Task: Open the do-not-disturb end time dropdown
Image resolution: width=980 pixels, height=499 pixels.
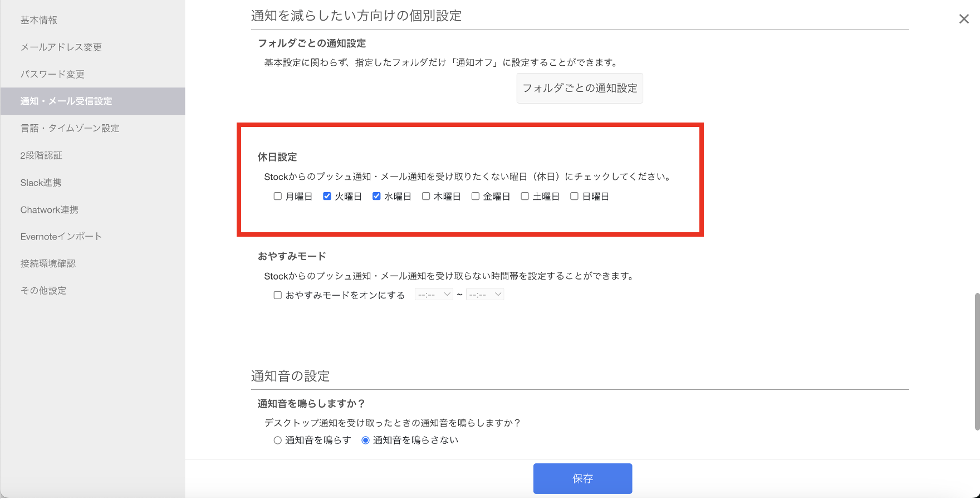Action: pyautogui.click(x=484, y=294)
